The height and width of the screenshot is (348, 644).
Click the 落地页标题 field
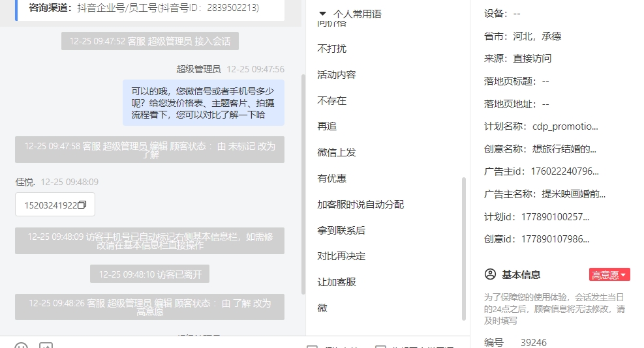point(516,81)
